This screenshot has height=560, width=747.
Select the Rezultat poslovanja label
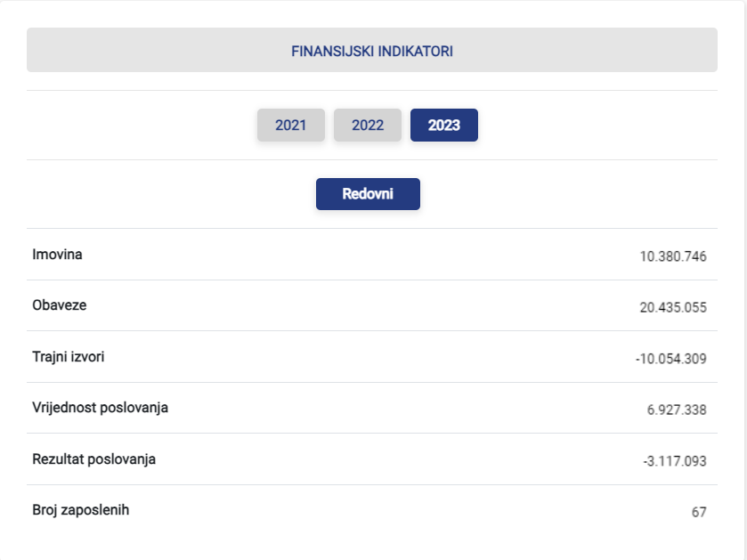click(x=93, y=459)
